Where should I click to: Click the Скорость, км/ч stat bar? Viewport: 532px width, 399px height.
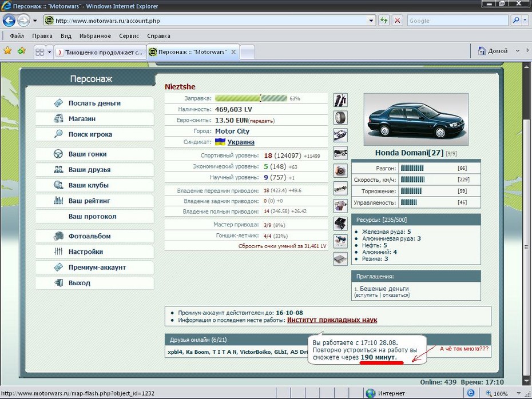pos(412,179)
